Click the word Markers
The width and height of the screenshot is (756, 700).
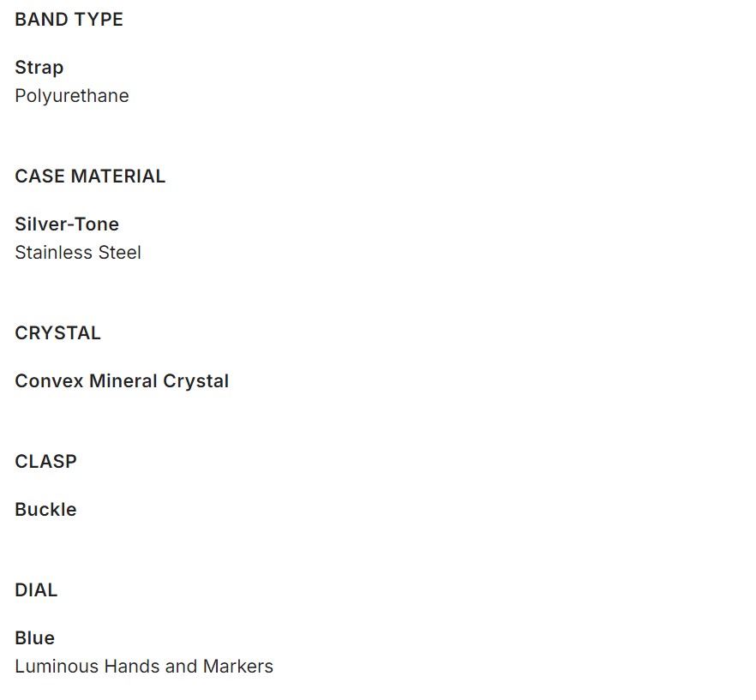pos(238,667)
